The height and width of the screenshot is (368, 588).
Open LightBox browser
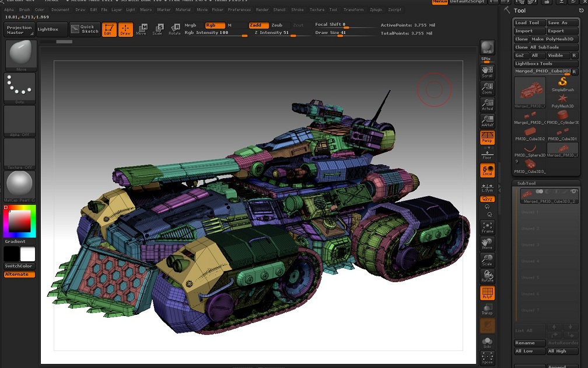[52, 29]
